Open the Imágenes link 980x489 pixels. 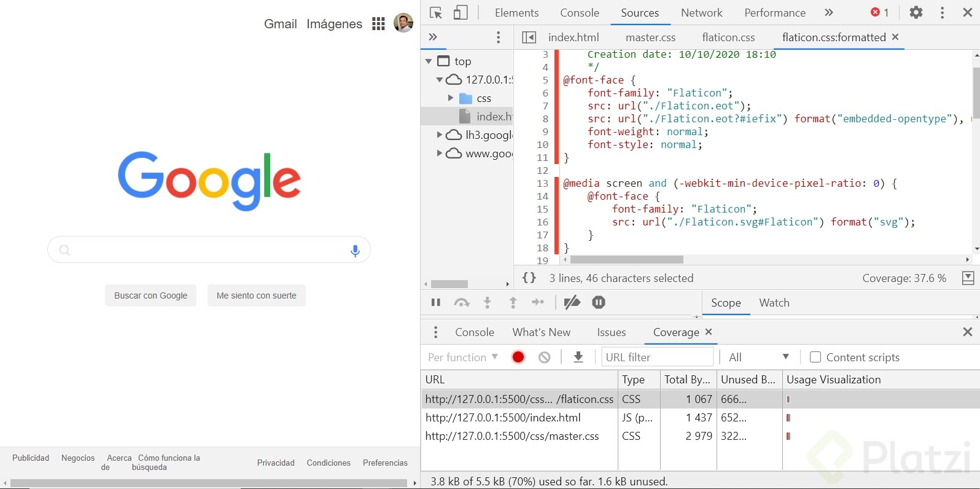[335, 24]
